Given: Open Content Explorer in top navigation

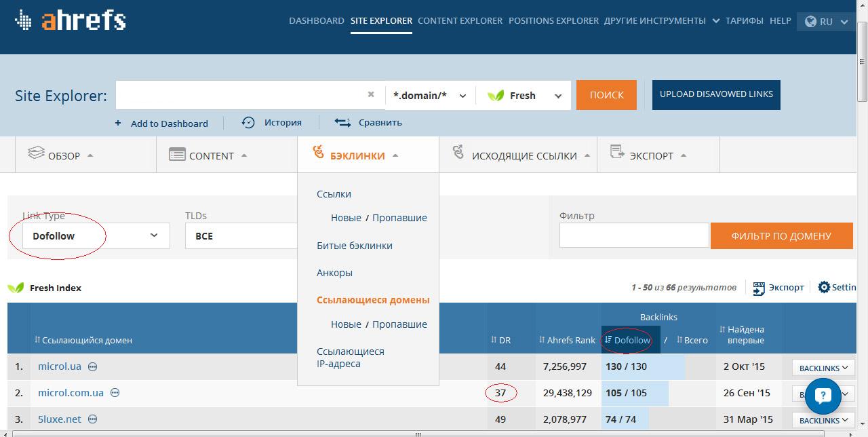Looking at the screenshot, I should point(460,20).
